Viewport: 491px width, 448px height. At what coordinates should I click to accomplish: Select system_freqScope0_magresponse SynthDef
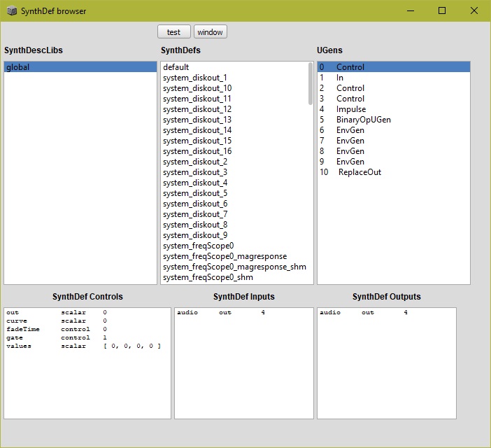(x=234, y=256)
